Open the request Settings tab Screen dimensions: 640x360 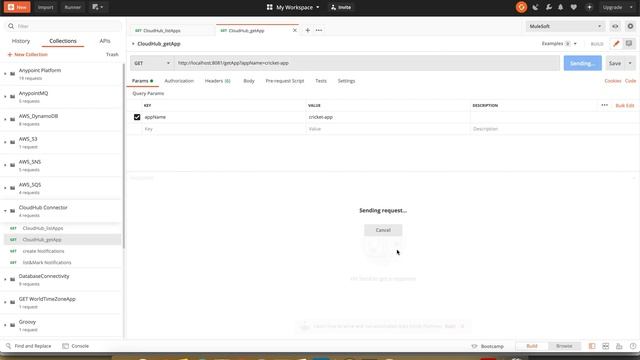click(346, 81)
